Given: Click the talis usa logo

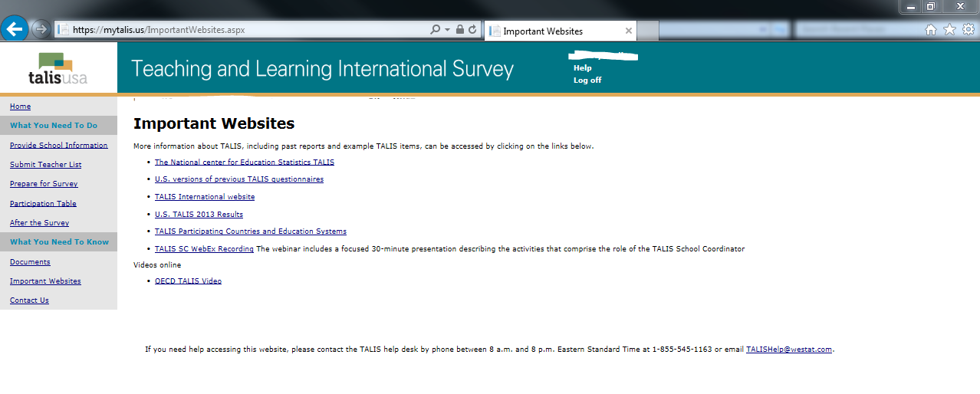Looking at the screenshot, I should 58,68.
